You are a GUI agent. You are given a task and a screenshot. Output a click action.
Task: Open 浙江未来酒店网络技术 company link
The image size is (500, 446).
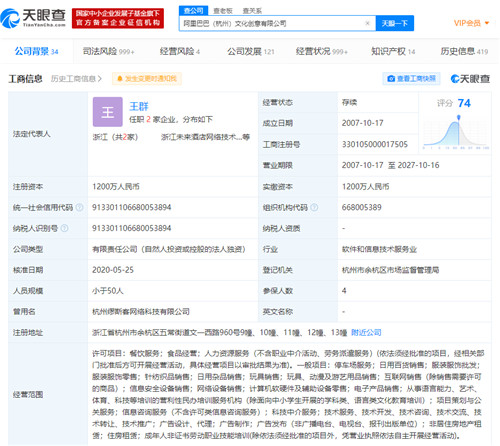[205, 137]
